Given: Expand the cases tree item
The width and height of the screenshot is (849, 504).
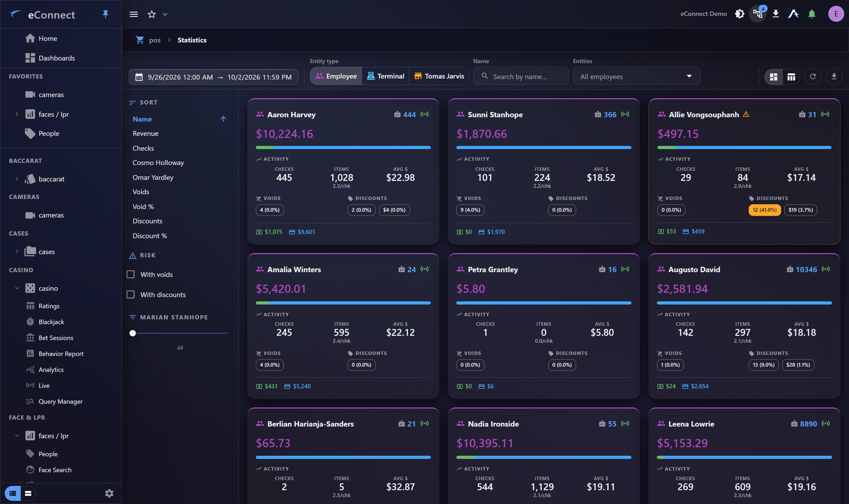Looking at the screenshot, I should tap(17, 251).
